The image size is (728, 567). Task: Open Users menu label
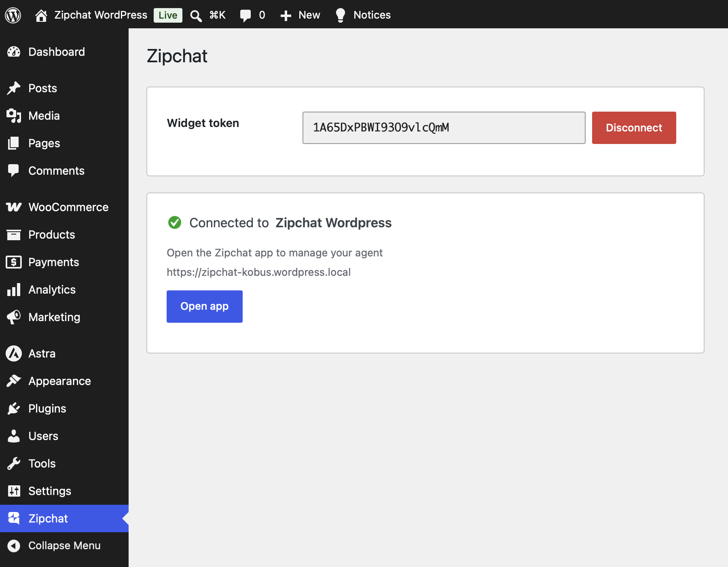click(x=43, y=436)
